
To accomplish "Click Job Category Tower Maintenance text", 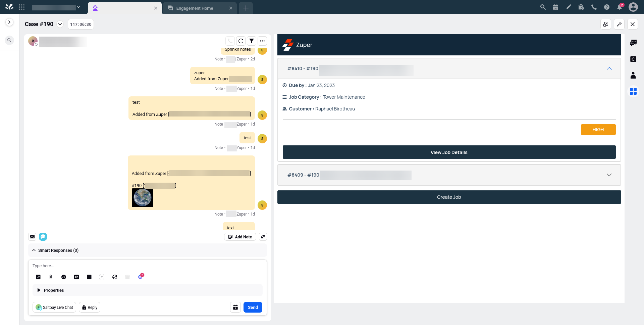I will [327, 97].
